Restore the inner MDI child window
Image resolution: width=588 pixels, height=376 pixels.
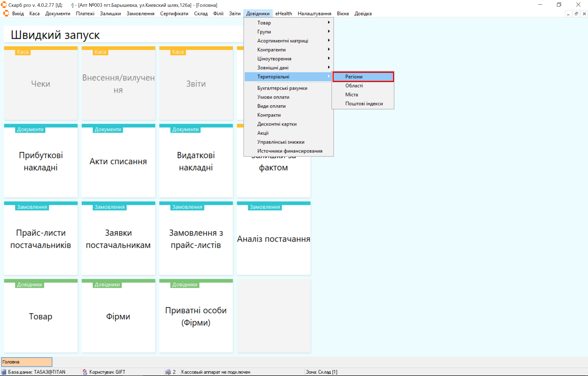[x=576, y=14]
